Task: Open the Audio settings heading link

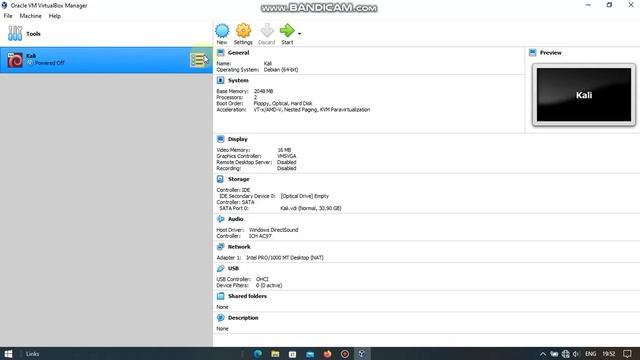Action: [x=236, y=219]
